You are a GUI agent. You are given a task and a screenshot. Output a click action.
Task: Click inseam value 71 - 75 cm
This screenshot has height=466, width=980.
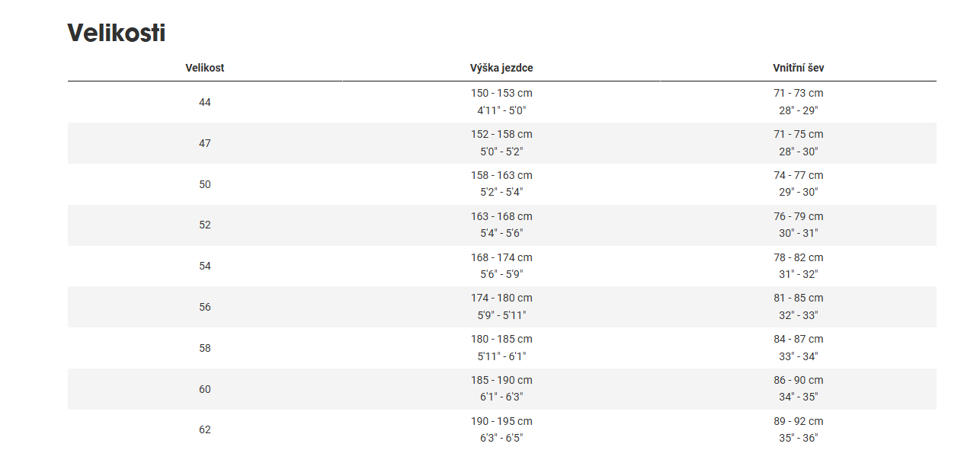click(798, 134)
